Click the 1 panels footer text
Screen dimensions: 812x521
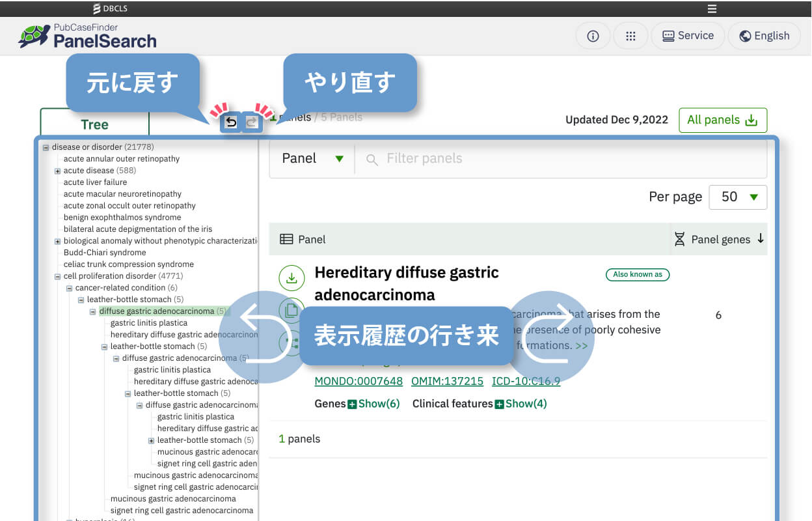point(299,439)
